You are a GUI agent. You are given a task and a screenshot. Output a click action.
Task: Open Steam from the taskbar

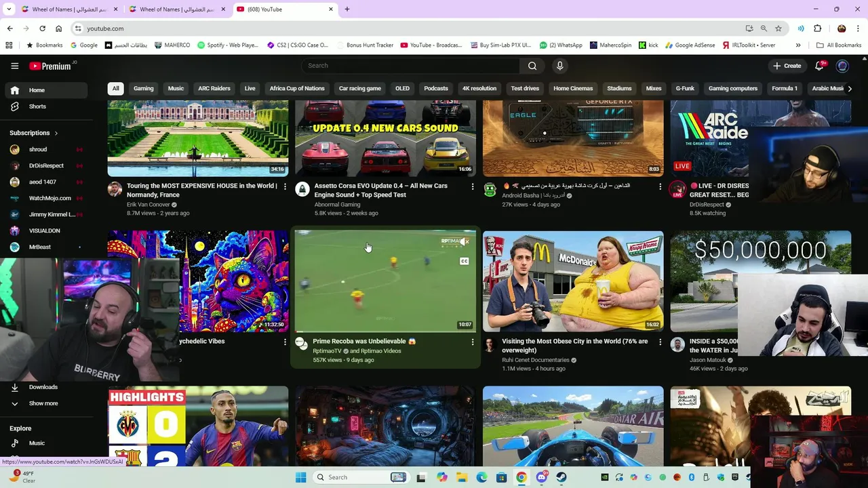561,477
